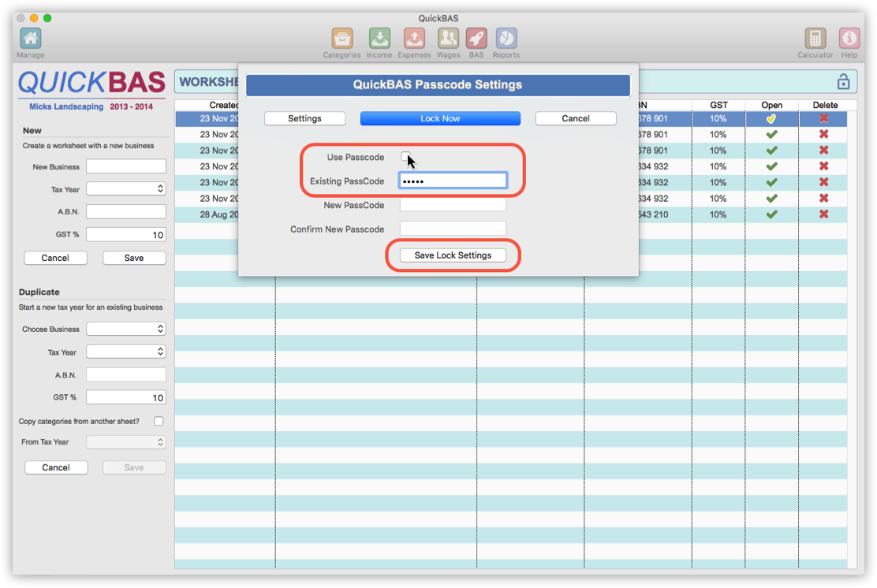Expand the Tax Year dropdown under New
Image resolution: width=877 pixels, height=588 pixels.
tap(125, 188)
